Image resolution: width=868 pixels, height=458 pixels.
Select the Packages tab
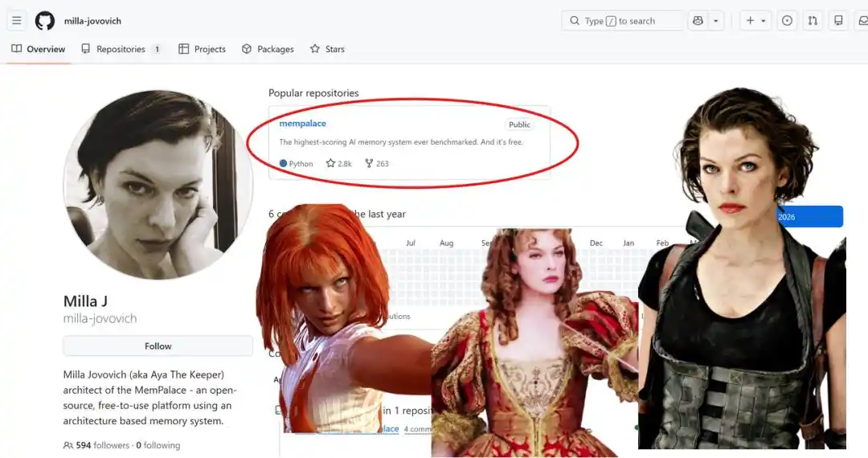point(268,49)
